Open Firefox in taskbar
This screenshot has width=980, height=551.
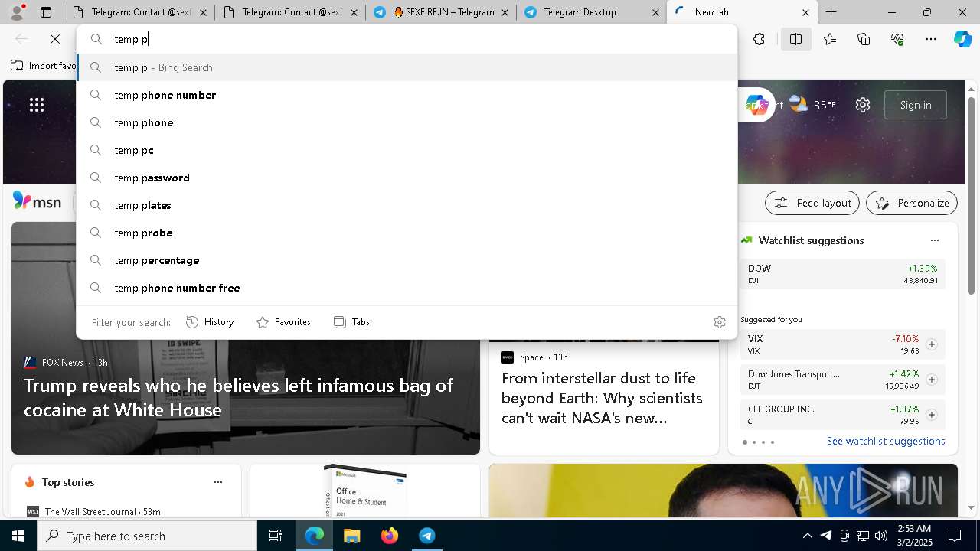pos(389,536)
